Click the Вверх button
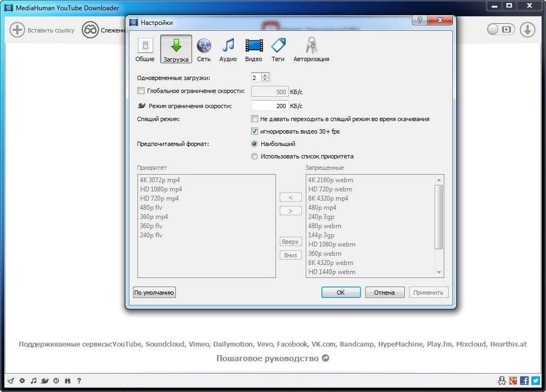The height and width of the screenshot is (392, 546). point(291,241)
